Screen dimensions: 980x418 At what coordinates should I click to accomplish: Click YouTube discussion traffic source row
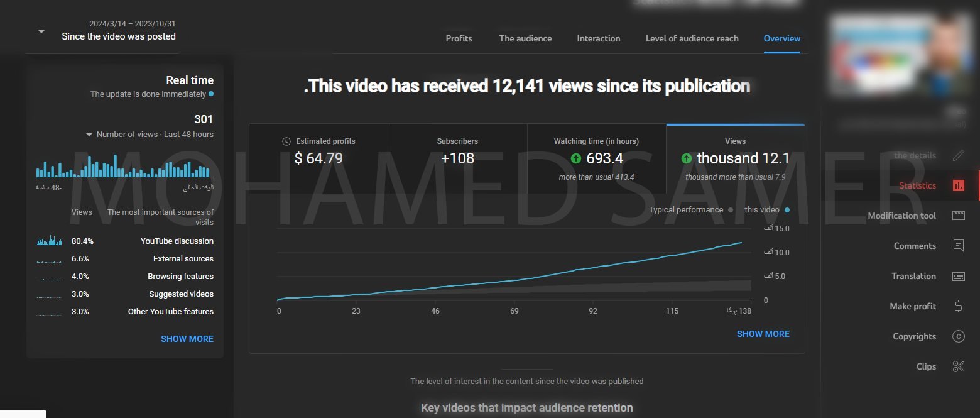coord(124,241)
